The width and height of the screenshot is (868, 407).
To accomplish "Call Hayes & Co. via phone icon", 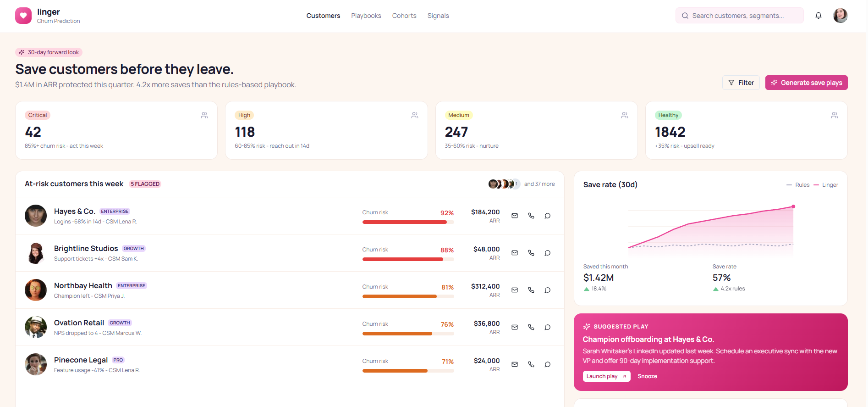I will click(531, 216).
